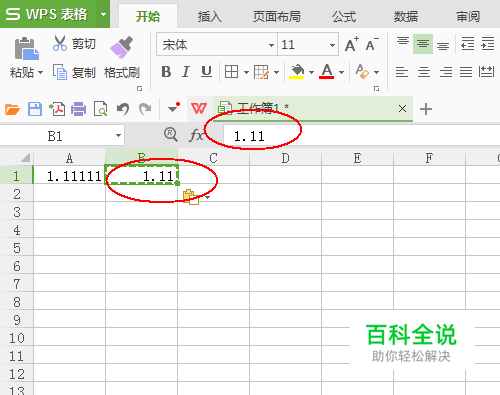Expand borders dropdown arrow
Image resolution: width=500 pixels, height=395 pixels.
point(246,72)
